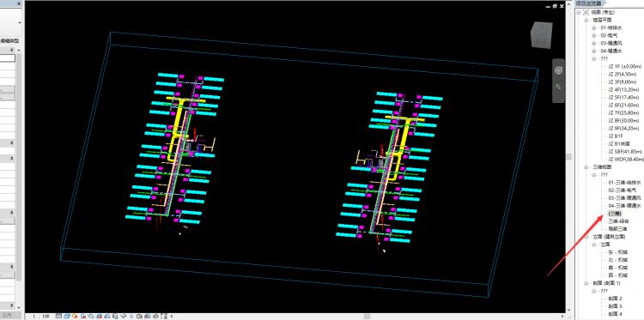
Task: Click 编辑类型 in the properties panel
Action: pos(9,41)
